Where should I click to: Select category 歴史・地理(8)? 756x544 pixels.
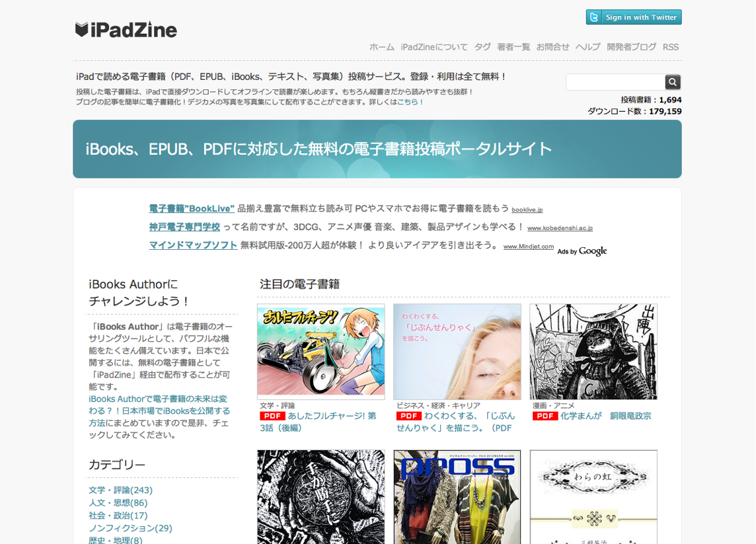[116, 540]
